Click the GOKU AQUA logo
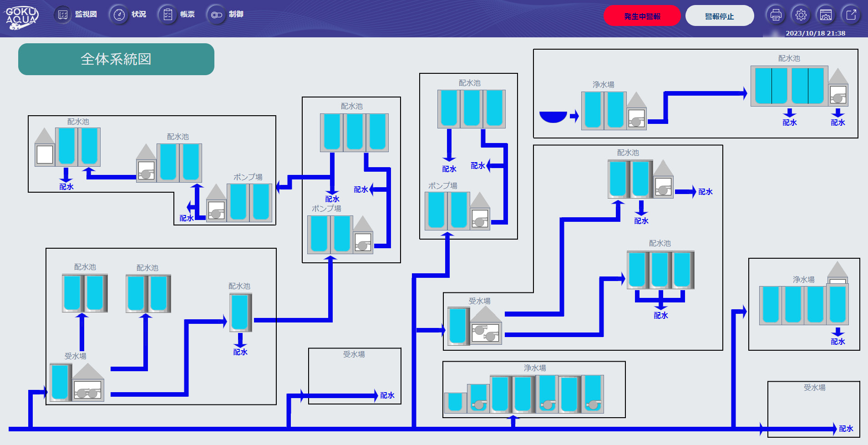This screenshot has width=868, height=445. click(21, 17)
